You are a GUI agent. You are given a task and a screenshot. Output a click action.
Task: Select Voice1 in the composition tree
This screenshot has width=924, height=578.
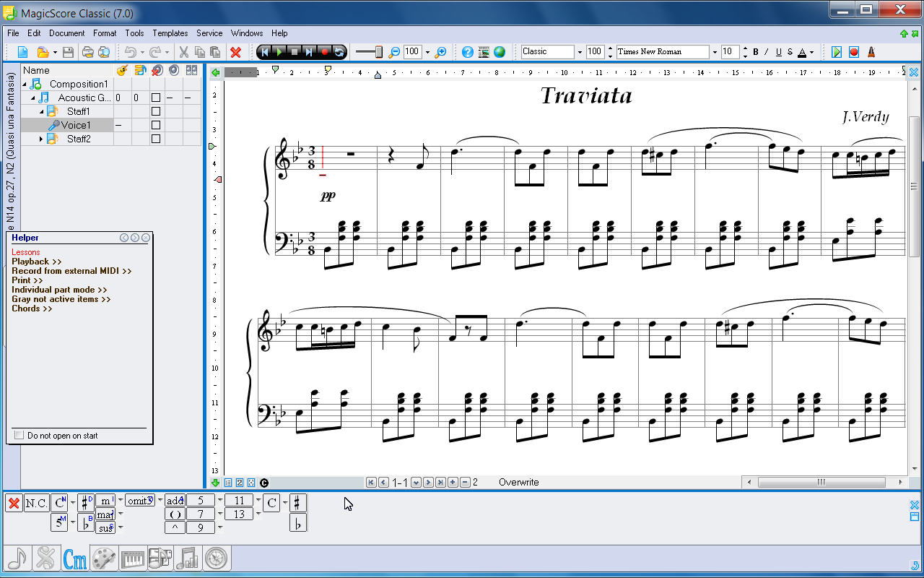coord(76,125)
